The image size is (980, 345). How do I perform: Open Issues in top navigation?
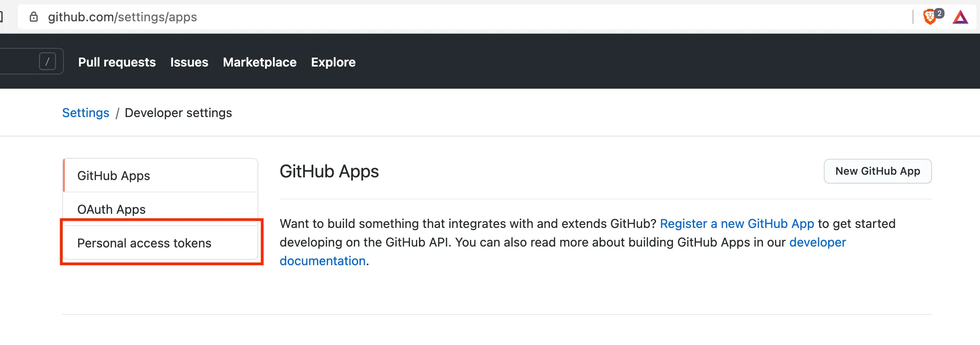click(x=189, y=62)
